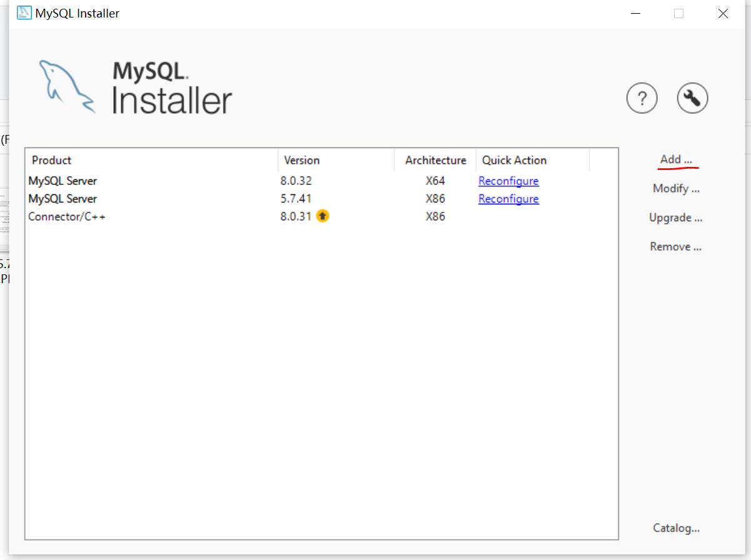Click the Modify... button
The width and height of the screenshot is (751, 560).
(x=676, y=188)
